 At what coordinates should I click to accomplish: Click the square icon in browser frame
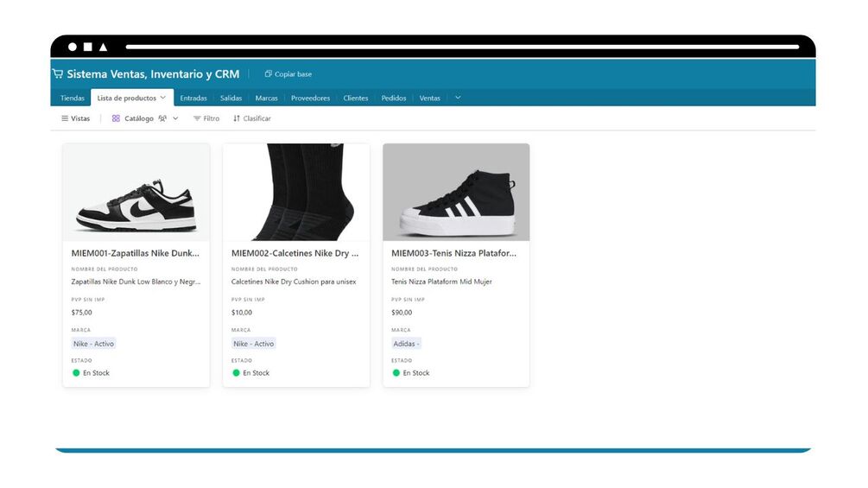[x=87, y=47]
